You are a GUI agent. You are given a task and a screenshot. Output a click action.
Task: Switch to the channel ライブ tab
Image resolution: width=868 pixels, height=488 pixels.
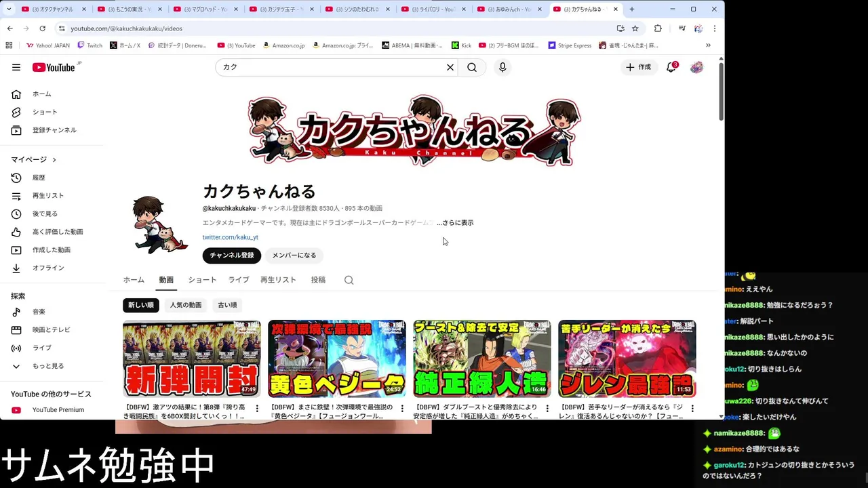point(239,280)
